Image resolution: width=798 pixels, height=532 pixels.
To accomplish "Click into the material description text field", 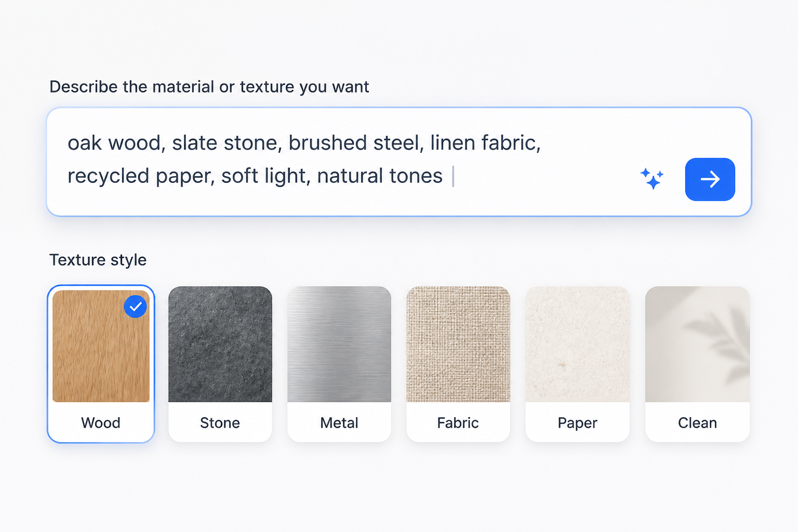I will pos(399,162).
